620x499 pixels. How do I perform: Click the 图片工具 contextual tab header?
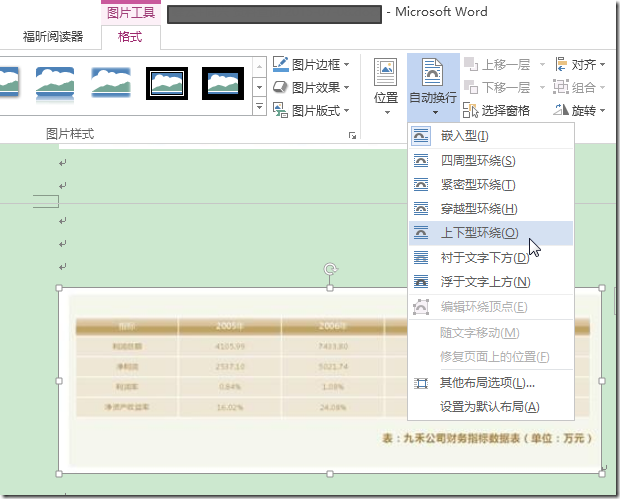131,12
